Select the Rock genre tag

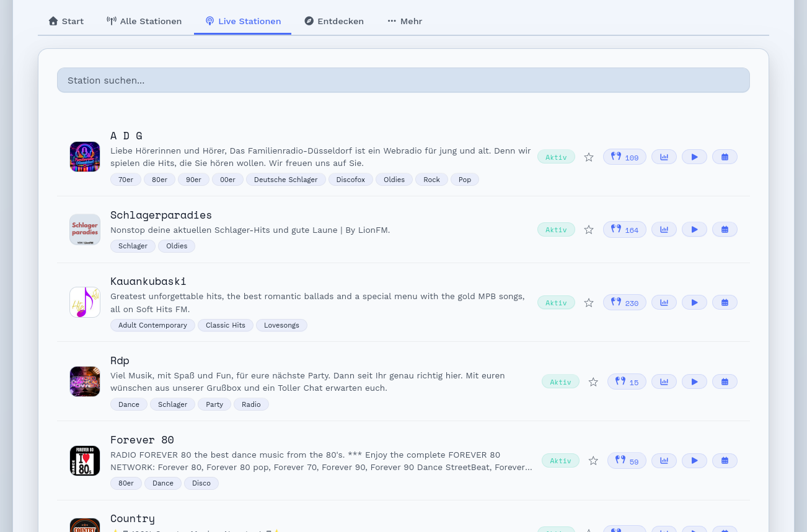coord(431,180)
